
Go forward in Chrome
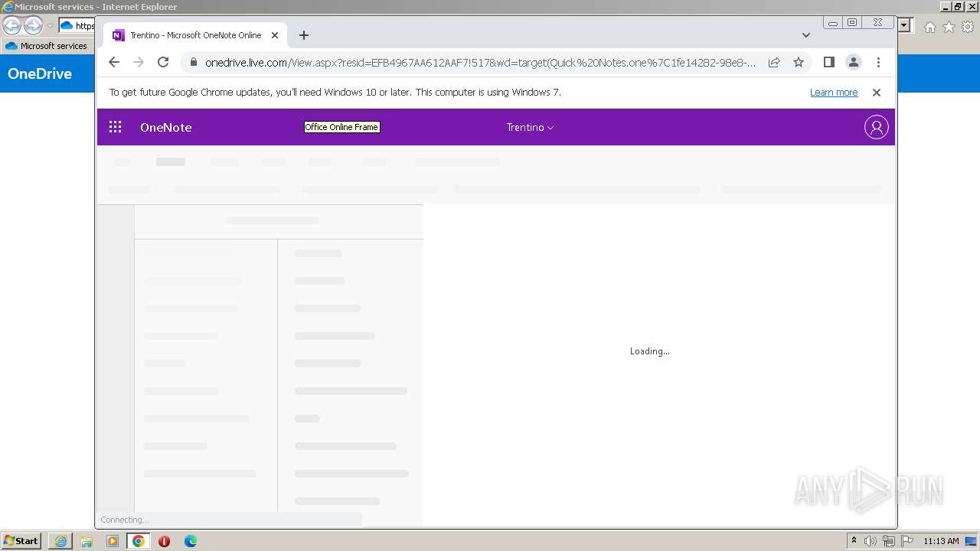tap(139, 63)
